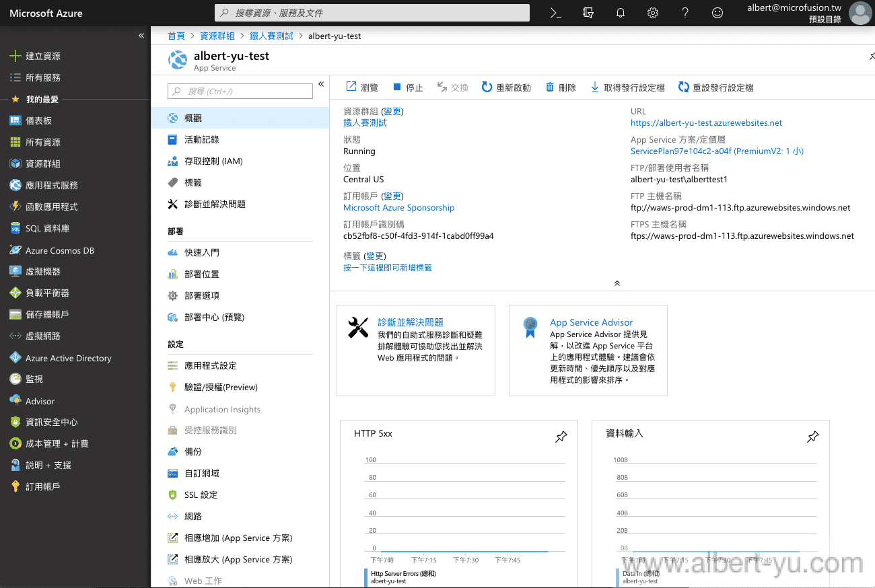Collapse the left sidebar with double chevron
The image size is (875, 588).
coord(141,36)
